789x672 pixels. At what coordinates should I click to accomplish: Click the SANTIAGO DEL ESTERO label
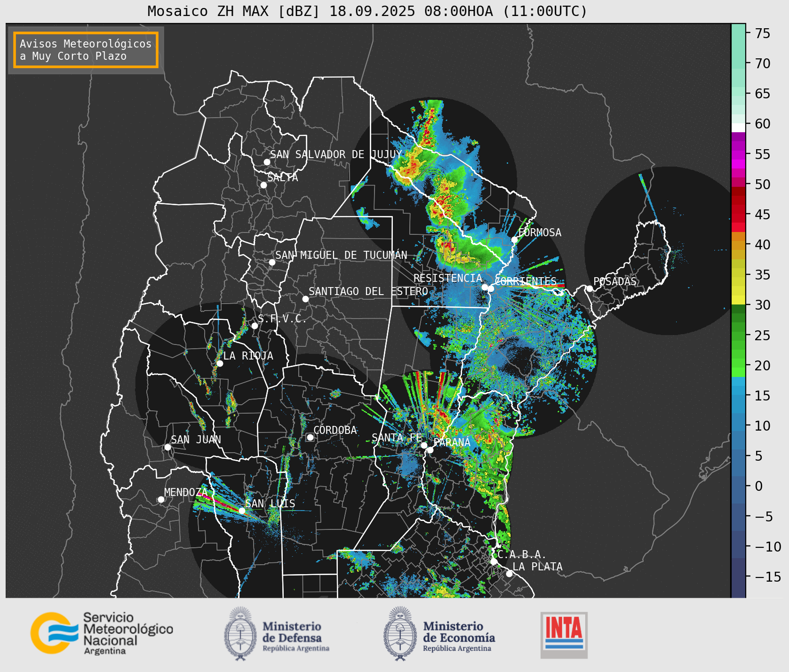pos(368,291)
